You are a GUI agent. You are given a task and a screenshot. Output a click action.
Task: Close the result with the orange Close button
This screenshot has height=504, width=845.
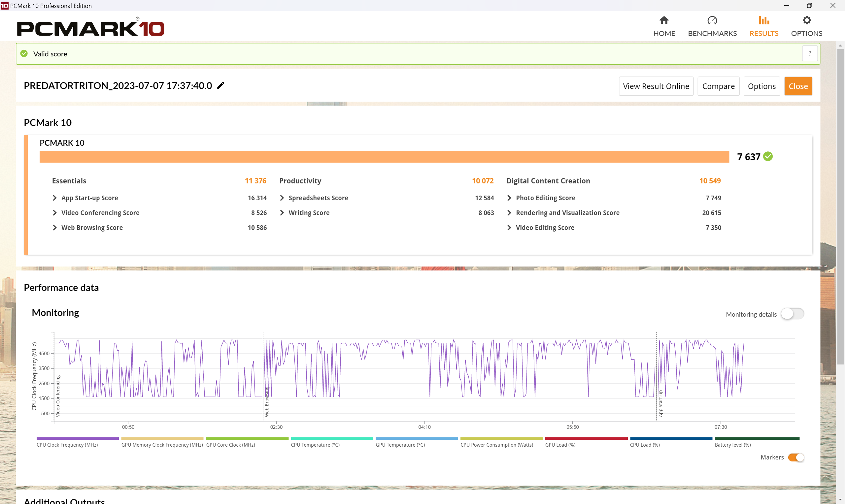click(798, 86)
